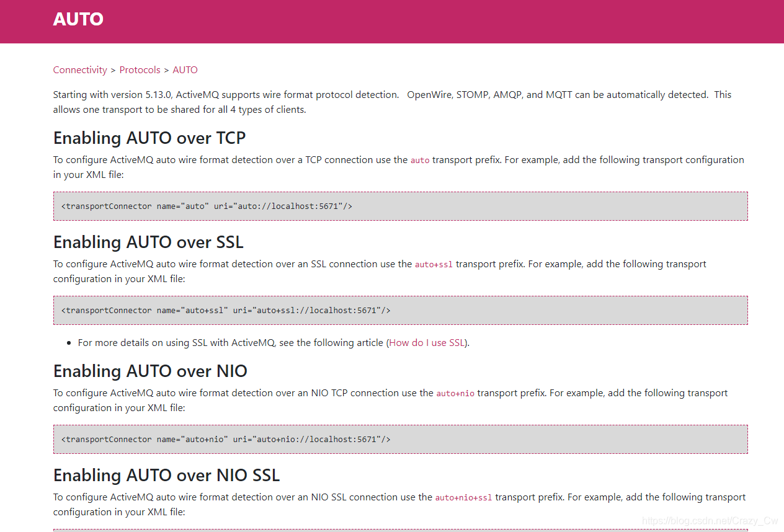
Task: Click the 'Starting with version 5.13.0' intro paragraph
Action: [392, 102]
